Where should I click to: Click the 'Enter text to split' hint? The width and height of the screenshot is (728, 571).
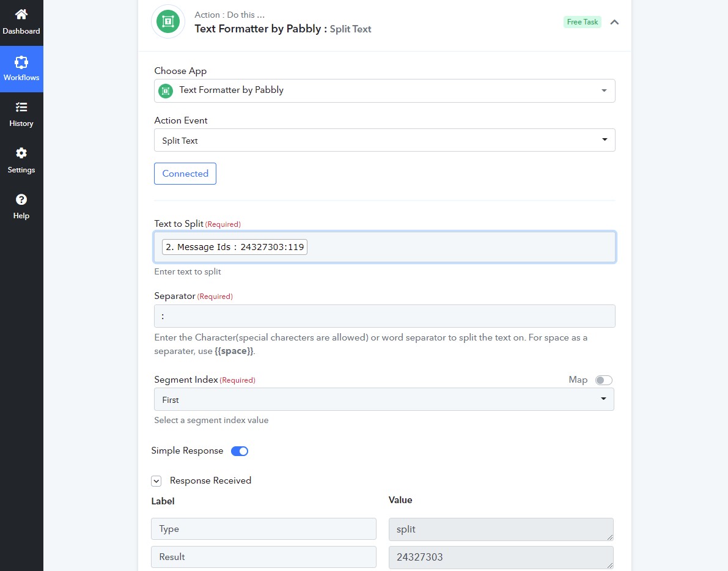[188, 271]
